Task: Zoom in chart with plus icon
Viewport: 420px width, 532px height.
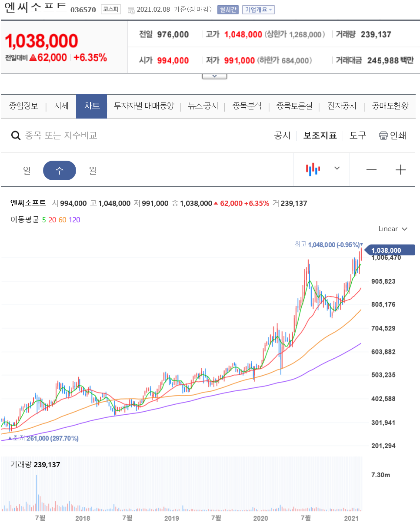Action: coord(400,169)
